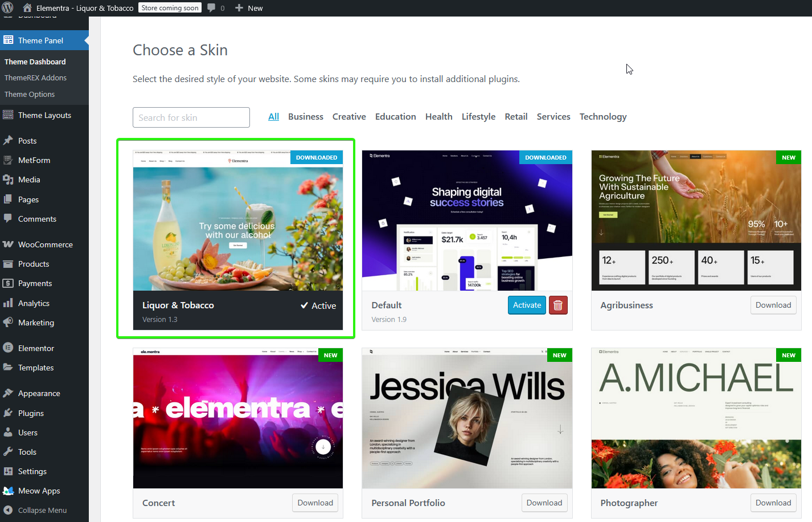Download the Agribusiness skin
Viewport: 812px width, 522px height.
point(773,305)
